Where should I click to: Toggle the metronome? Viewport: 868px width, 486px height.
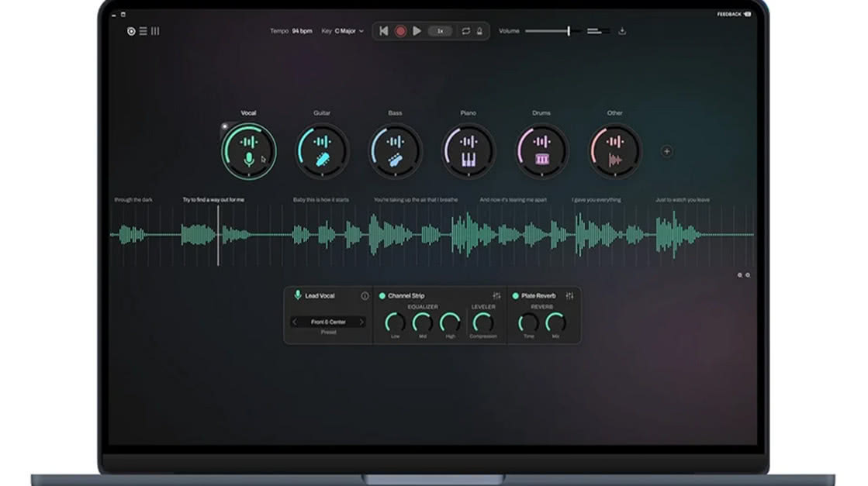point(479,31)
